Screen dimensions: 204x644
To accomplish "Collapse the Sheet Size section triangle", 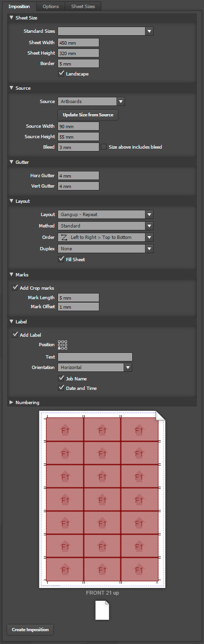I will 11,18.
